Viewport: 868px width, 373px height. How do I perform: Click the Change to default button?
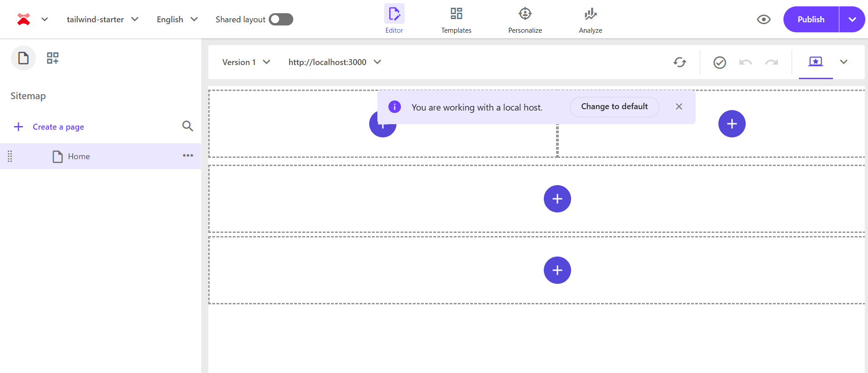point(614,107)
